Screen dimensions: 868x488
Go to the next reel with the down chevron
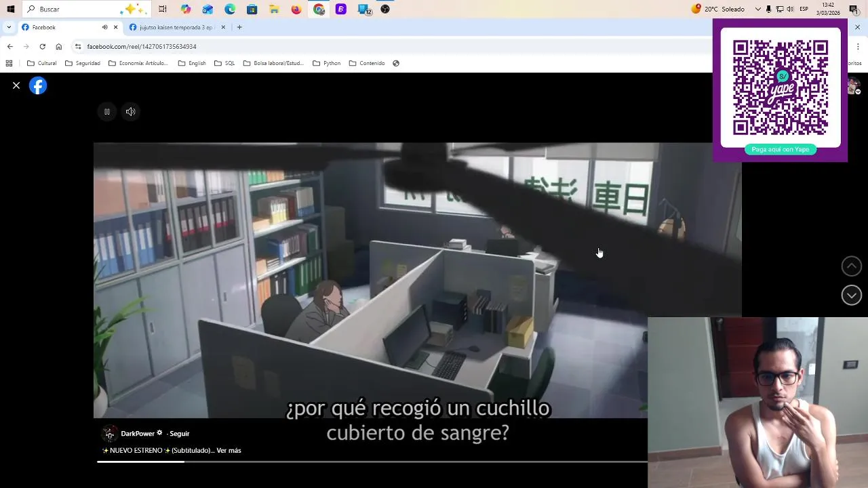tap(851, 295)
